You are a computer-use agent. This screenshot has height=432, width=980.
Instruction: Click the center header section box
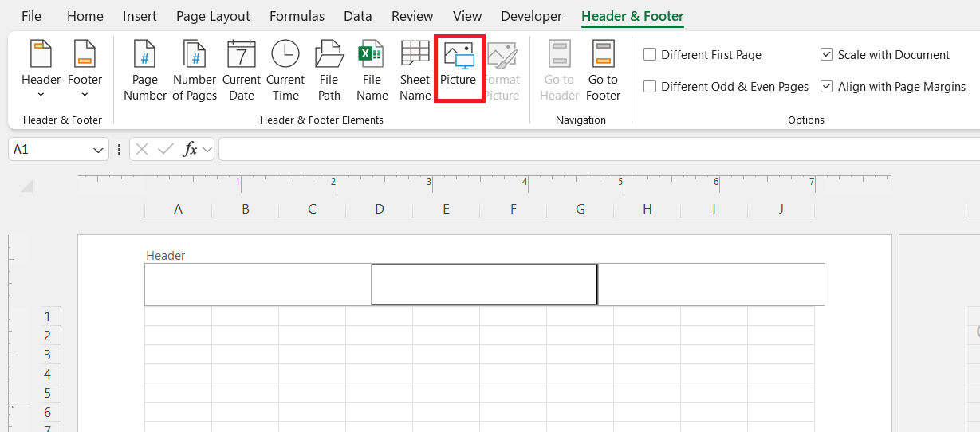click(x=484, y=285)
